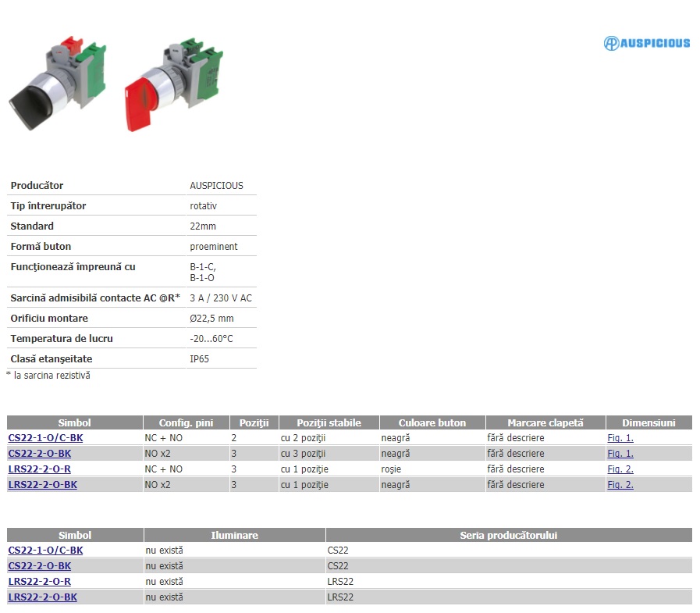
Task: Click the '* la sarcina rezistivă' footnote
Action: (x=48, y=376)
